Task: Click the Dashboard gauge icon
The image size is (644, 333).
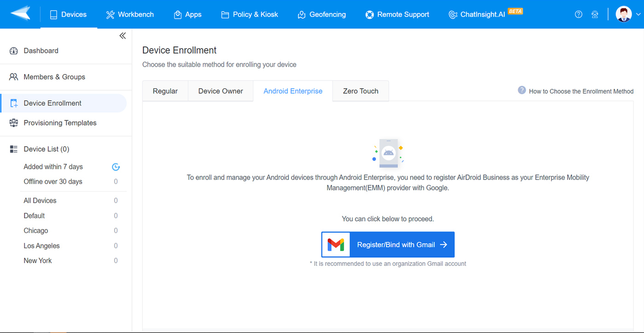Action: (x=14, y=51)
